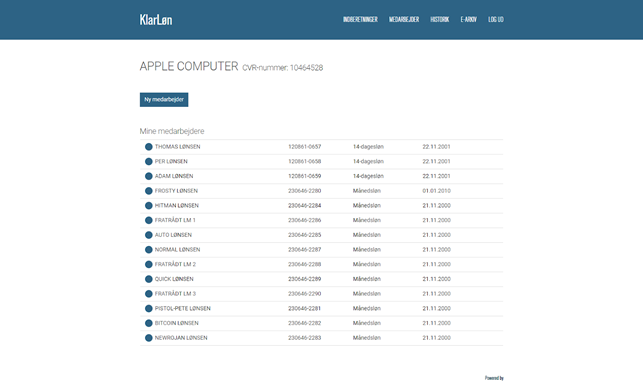This screenshot has height=381, width=643.
Task: Open the FRATRÅDT LM 1 employee name
Action: [175, 220]
